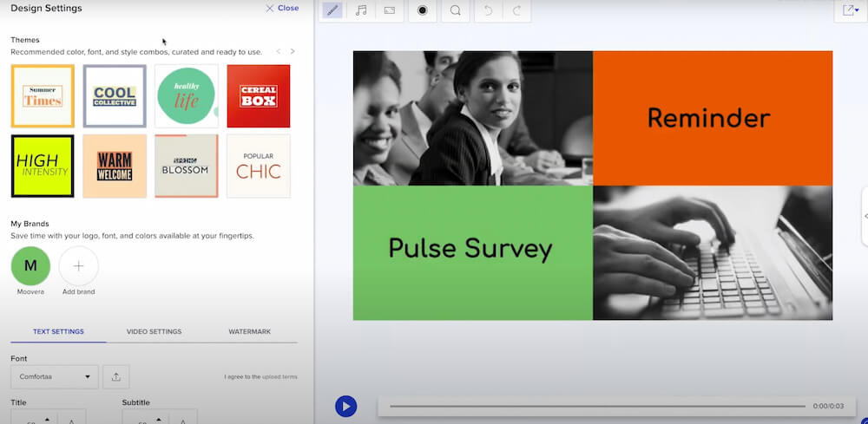The height and width of the screenshot is (424, 868).
Task: Click the upload font icon
Action: (x=116, y=376)
